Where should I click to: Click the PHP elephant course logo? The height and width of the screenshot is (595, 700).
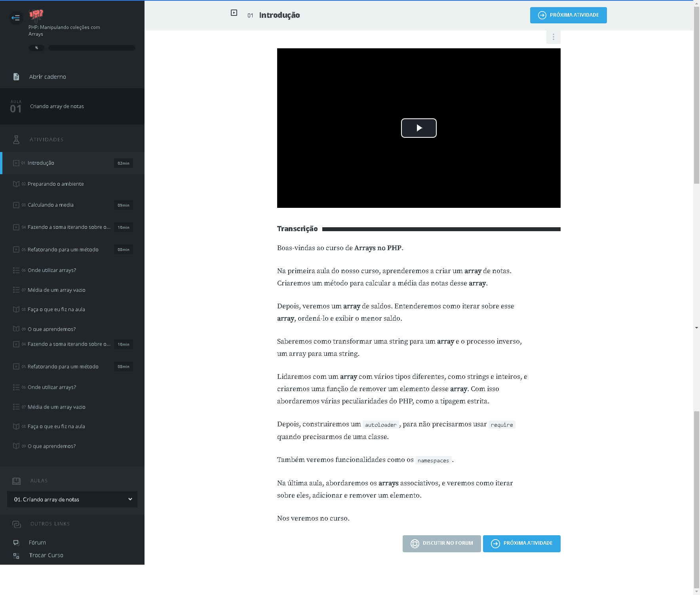[36, 15]
